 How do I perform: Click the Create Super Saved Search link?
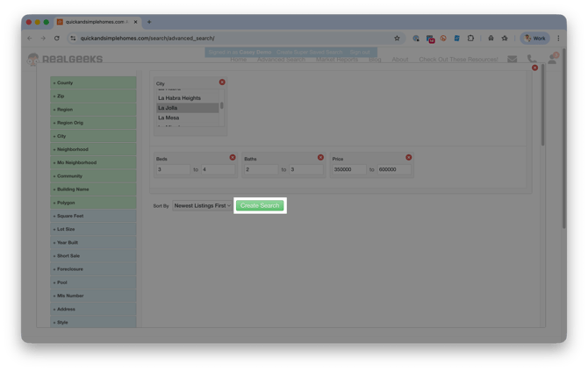310,52
